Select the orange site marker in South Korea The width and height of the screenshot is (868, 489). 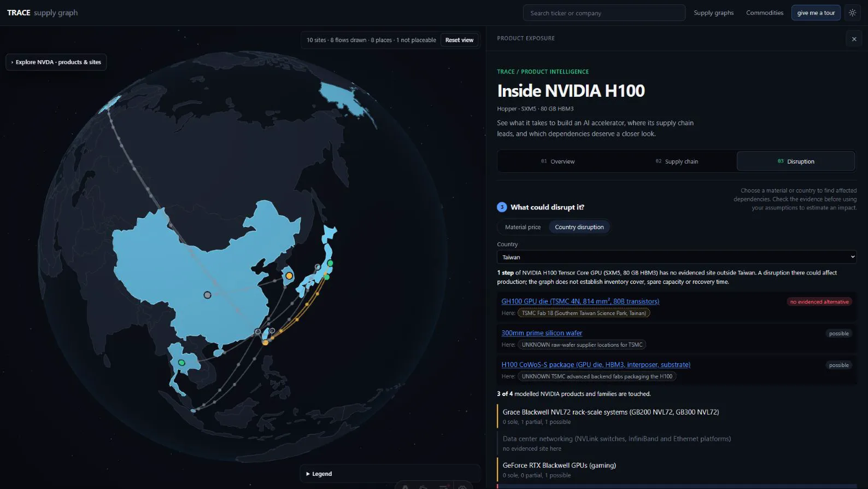point(289,276)
